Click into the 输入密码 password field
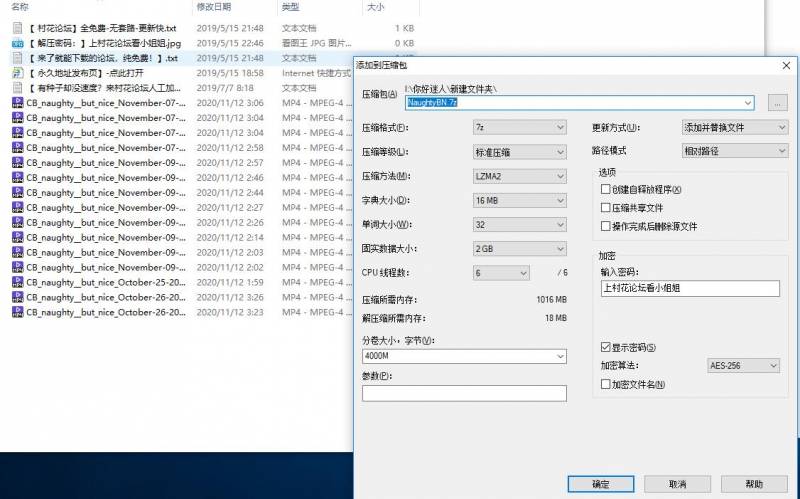The width and height of the screenshot is (800, 499). click(689, 288)
